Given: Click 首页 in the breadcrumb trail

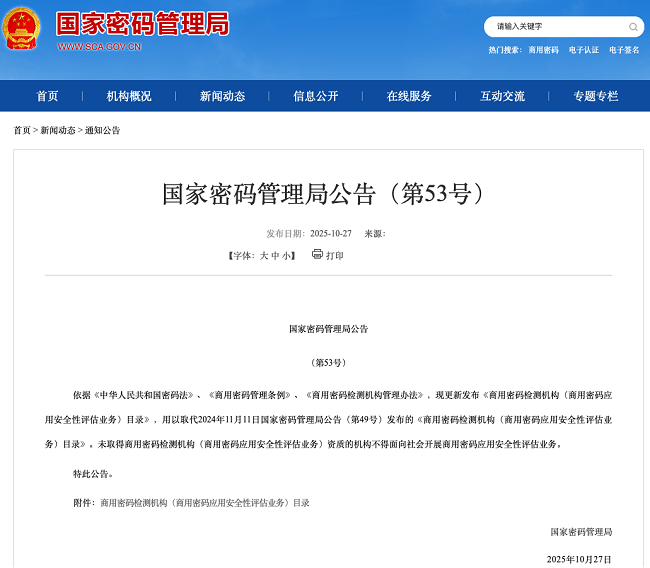Looking at the screenshot, I should (22, 131).
